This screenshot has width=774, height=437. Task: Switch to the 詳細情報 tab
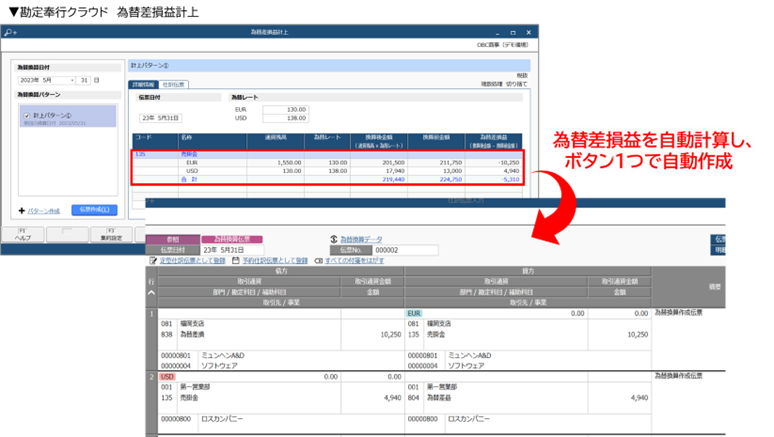(x=143, y=84)
